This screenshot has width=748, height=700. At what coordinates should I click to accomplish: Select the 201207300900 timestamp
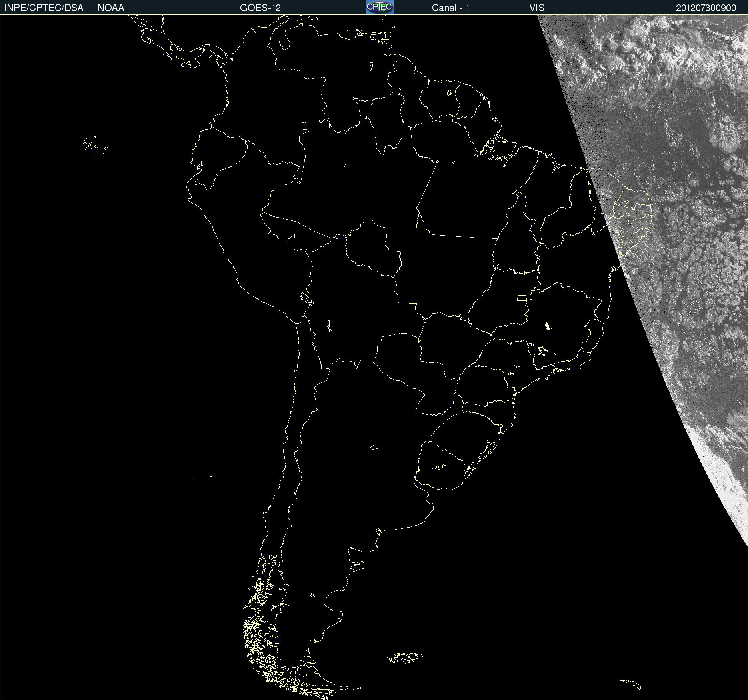click(x=706, y=8)
